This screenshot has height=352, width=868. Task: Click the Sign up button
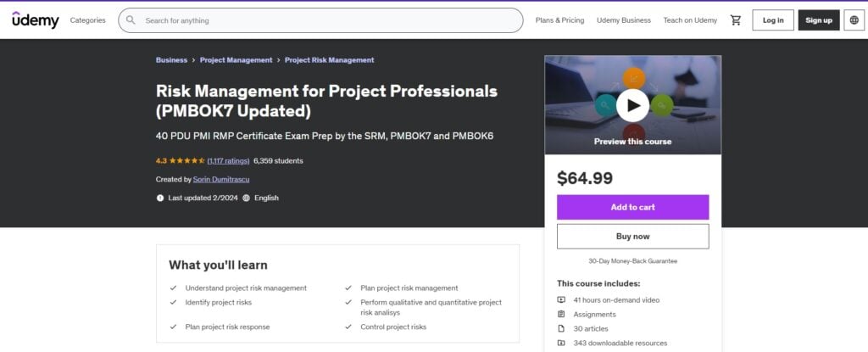(819, 20)
